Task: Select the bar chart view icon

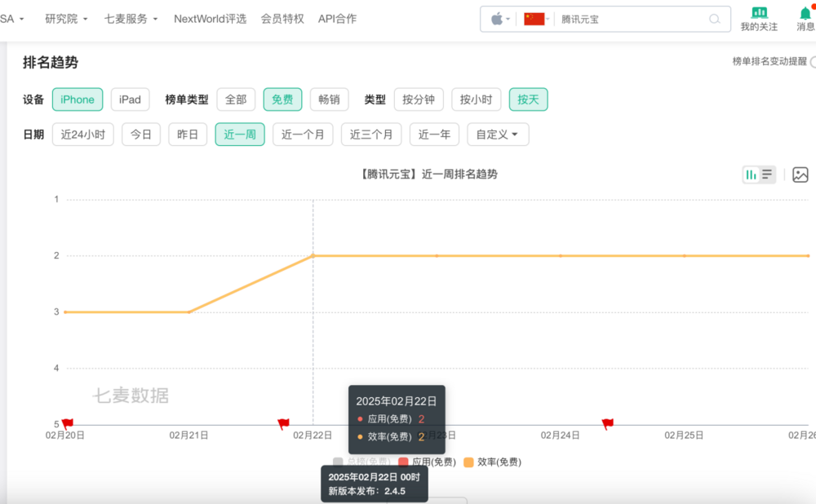Action: [752, 175]
